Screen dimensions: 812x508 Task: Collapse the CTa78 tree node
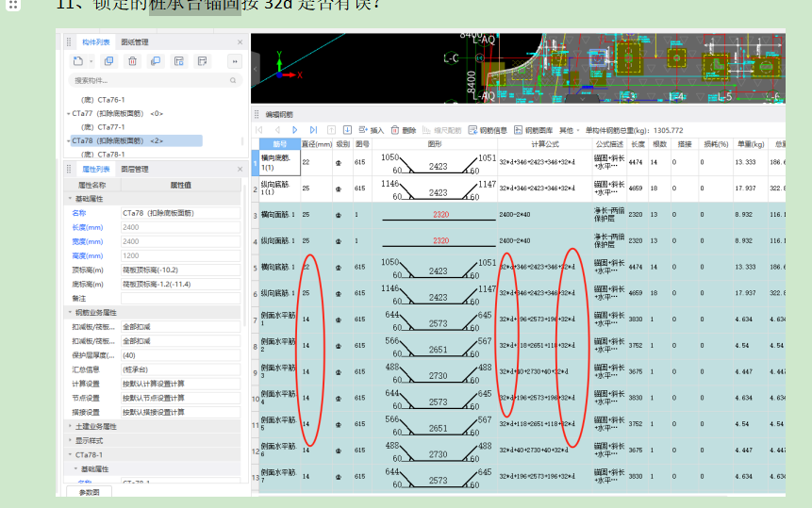(x=68, y=140)
